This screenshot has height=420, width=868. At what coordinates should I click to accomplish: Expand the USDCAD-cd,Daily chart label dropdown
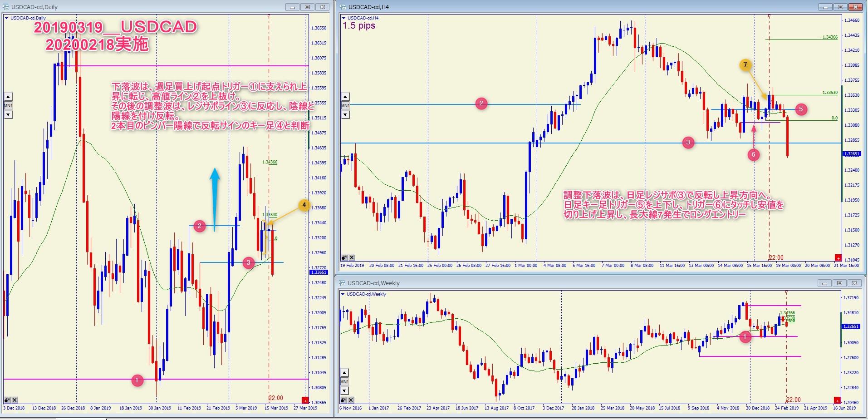coord(6,18)
